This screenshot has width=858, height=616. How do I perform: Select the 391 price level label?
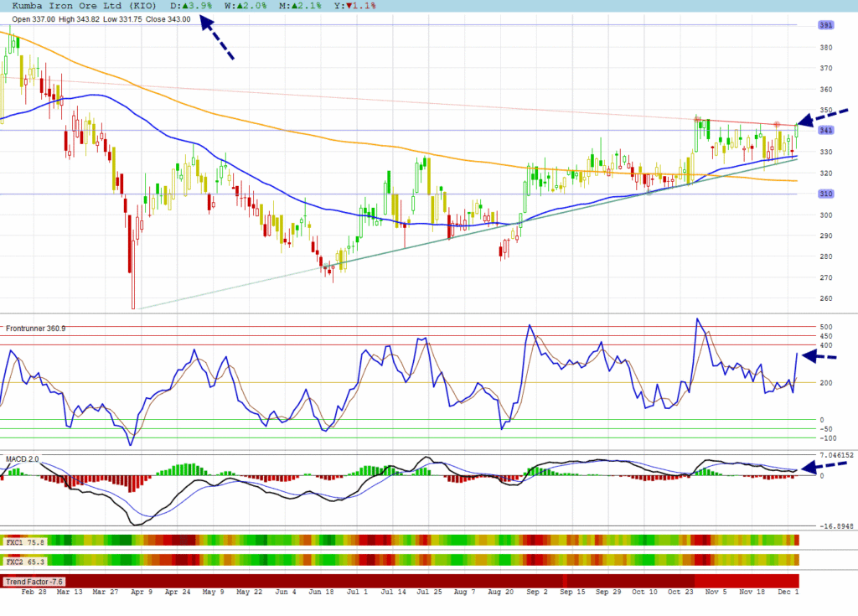click(x=826, y=25)
